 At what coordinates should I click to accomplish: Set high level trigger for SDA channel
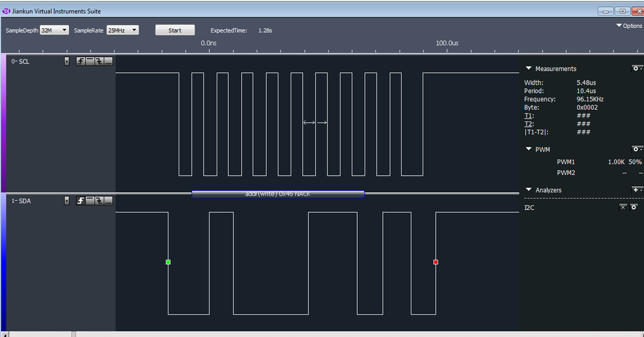point(90,200)
